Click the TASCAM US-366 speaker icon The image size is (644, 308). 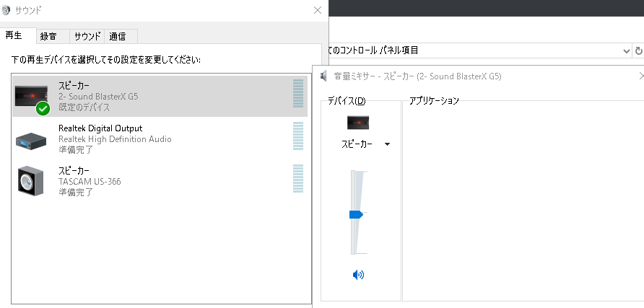click(x=32, y=180)
